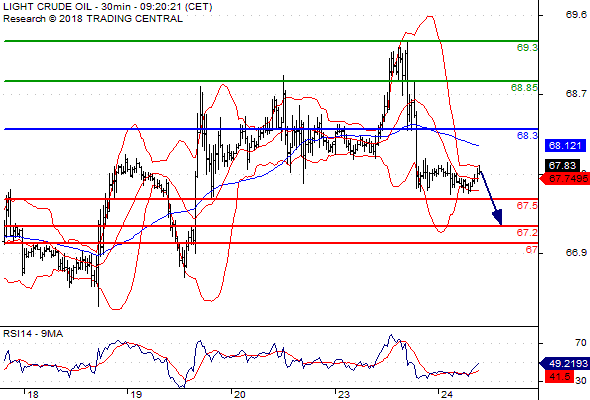Click the blue 68.3 pivot label
This screenshot has width=590, height=400.
point(527,135)
